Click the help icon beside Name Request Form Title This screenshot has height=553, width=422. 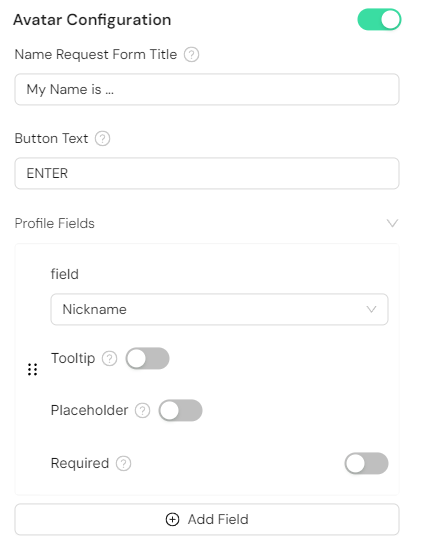click(191, 55)
